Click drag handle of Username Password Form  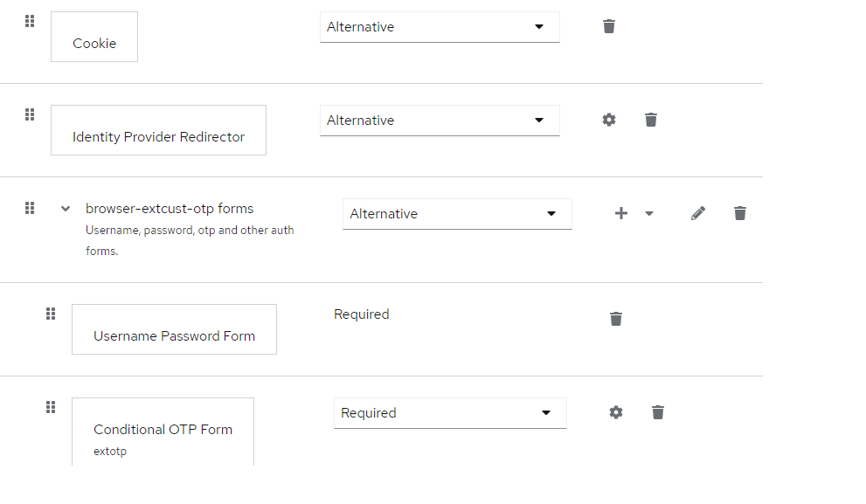(x=51, y=314)
